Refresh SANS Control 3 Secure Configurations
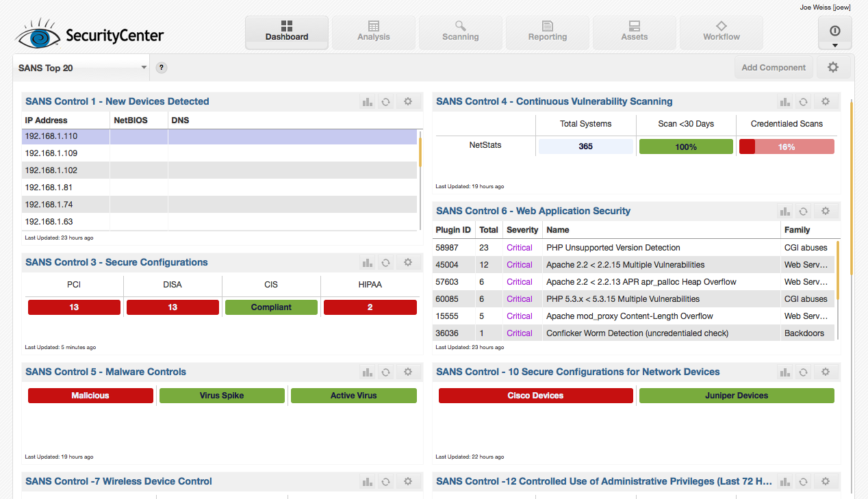 click(x=386, y=262)
